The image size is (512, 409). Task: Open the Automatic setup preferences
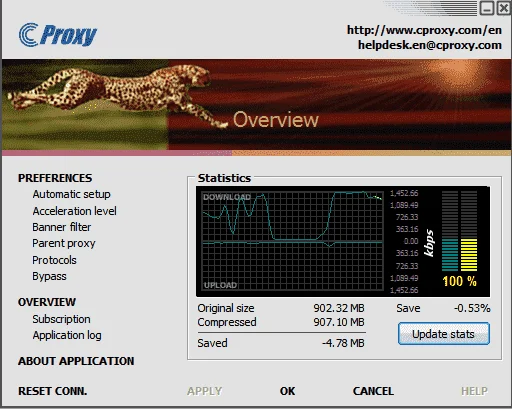click(x=71, y=194)
